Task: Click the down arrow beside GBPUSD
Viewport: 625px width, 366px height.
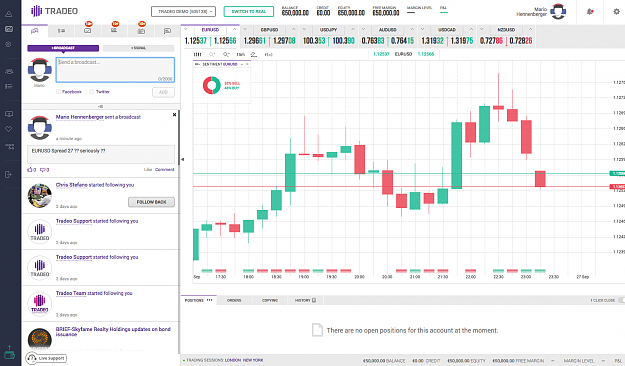Action: pos(245,29)
